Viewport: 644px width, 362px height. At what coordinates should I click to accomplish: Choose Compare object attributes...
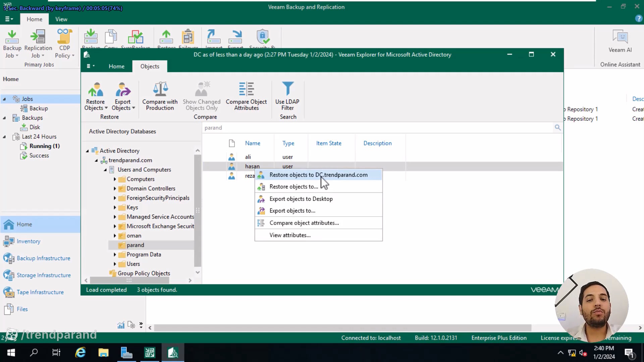pyautogui.click(x=319, y=223)
